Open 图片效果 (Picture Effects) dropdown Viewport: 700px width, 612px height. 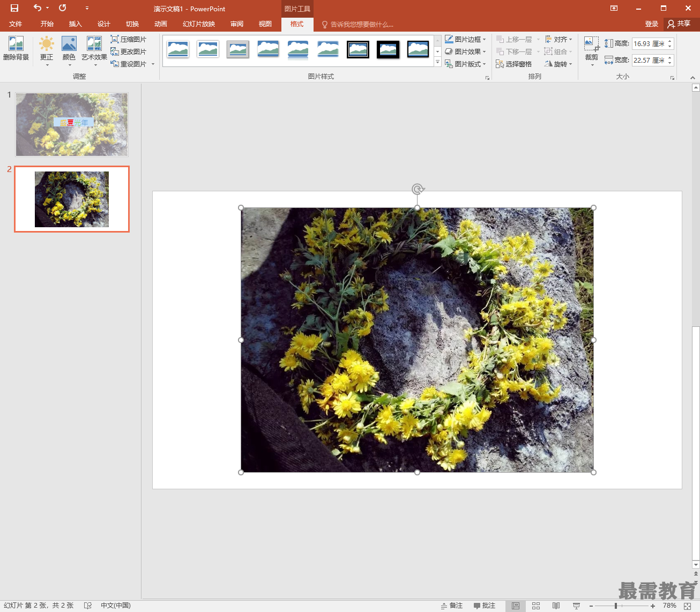pyautogui.click(x=465, y=51)
